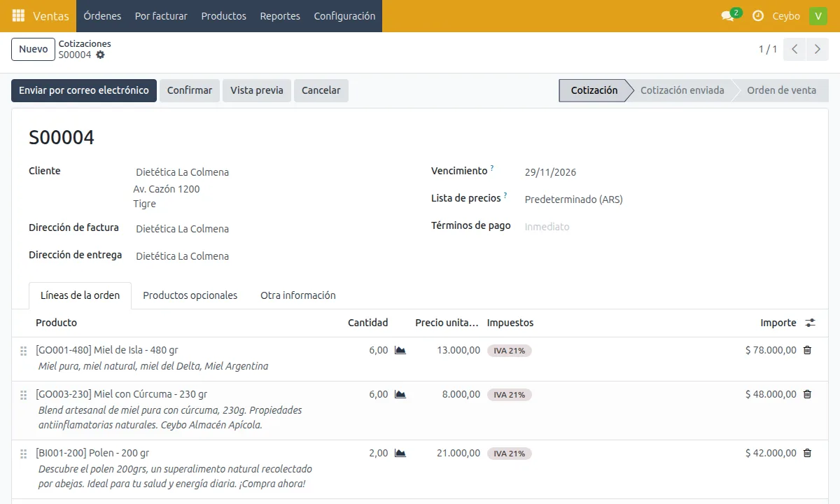Grab drag handle of Miel con Cúrcuma row
The width and height of the screenshot is (840, 504).
23,395
